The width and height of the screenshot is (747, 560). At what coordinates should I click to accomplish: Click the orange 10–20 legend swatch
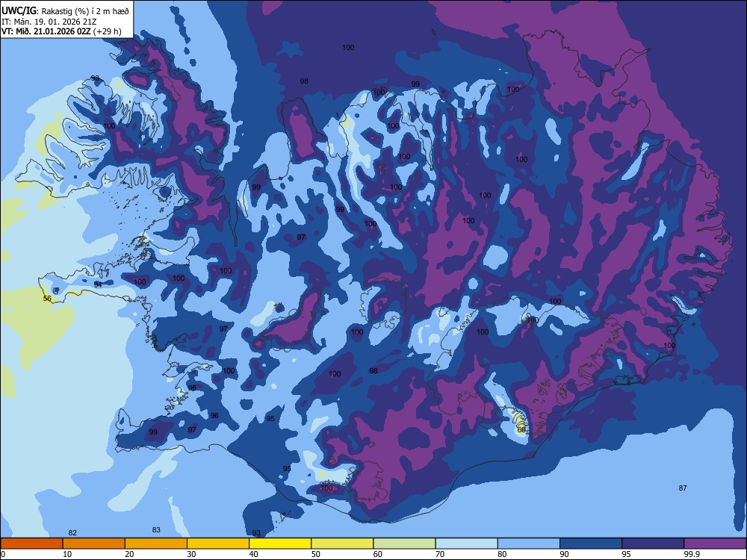point(94,544)
